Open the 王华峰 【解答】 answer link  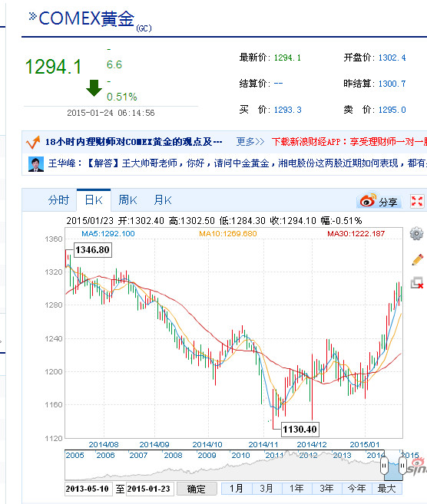tap(237, 163)
